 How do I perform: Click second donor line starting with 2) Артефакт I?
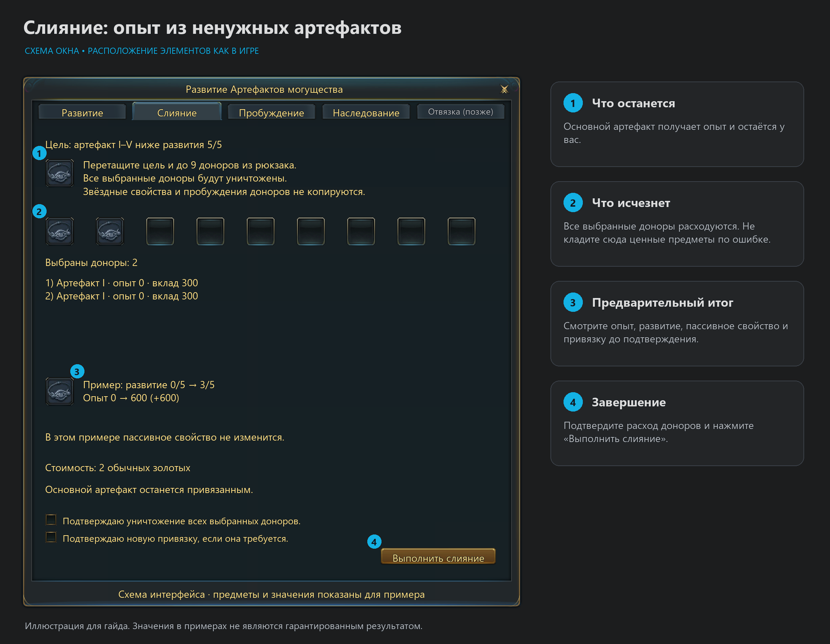122,296
